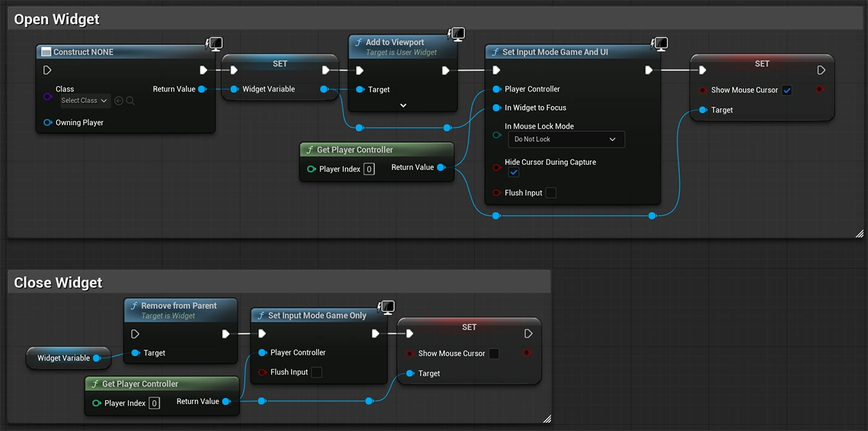Click the Target pin on Close Widget's SET node
Viewport: 868px width, 431px height.
coord(410,373)
